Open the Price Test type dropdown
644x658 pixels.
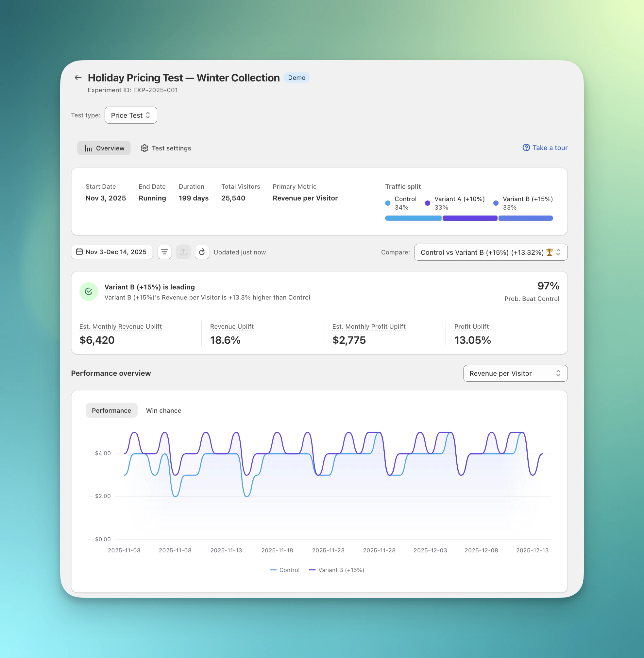pos(131,115)
